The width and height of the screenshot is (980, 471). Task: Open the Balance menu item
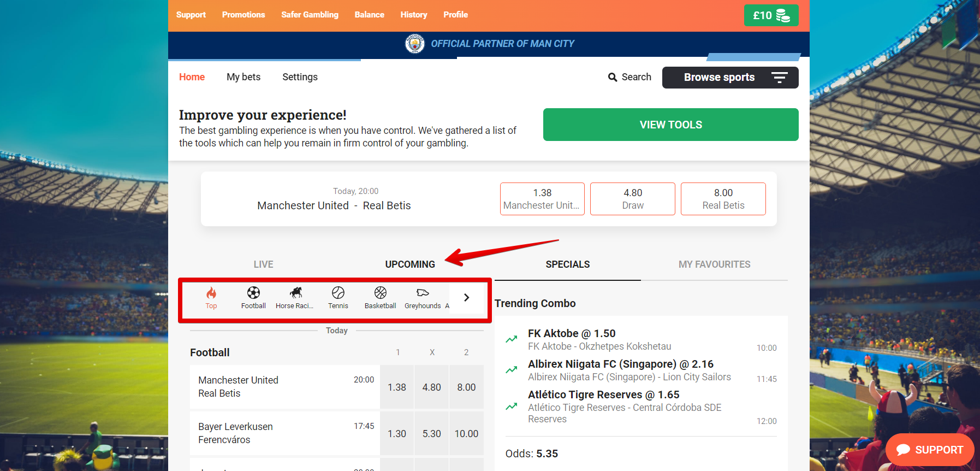click(369, 15)
